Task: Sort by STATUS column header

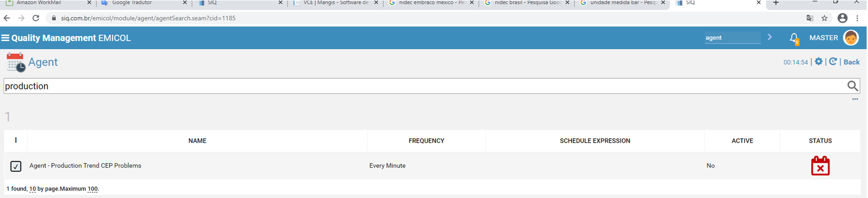Action: tap(820, 141)
